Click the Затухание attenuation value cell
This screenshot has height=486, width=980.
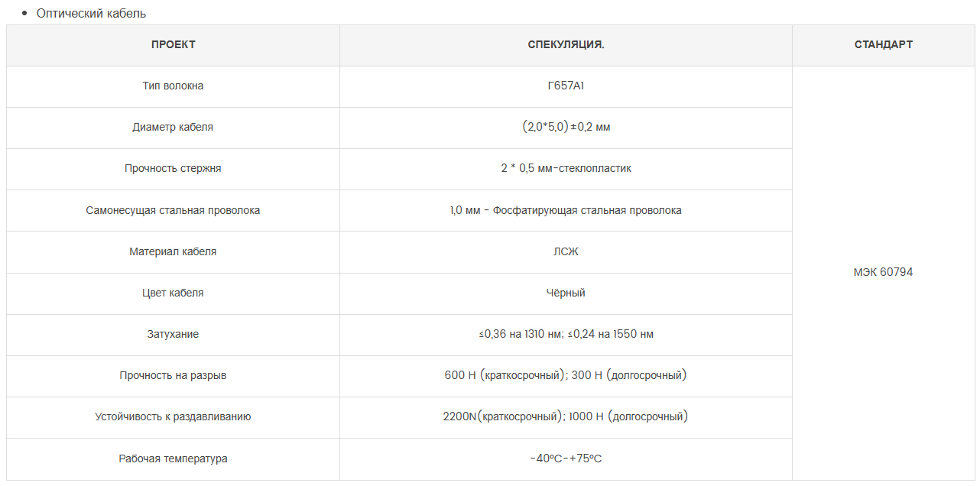point(566,335)
